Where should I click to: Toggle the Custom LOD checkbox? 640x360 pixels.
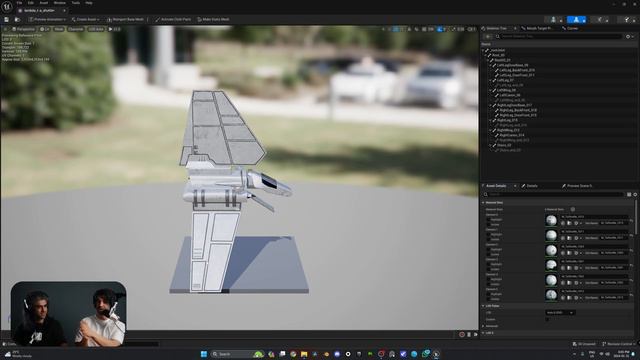pos(547,320)
